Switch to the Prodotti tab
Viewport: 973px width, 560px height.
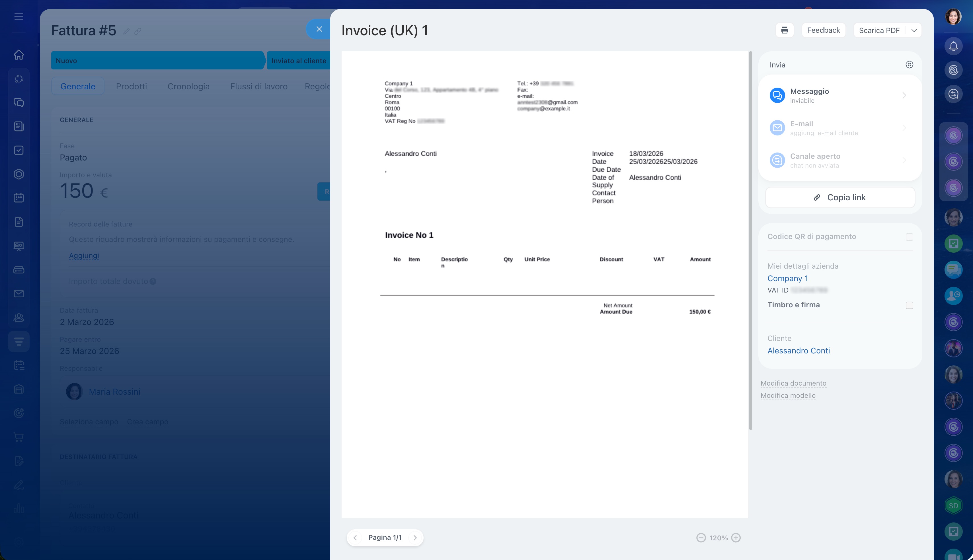pyautogui.click(x=132, y=86)
